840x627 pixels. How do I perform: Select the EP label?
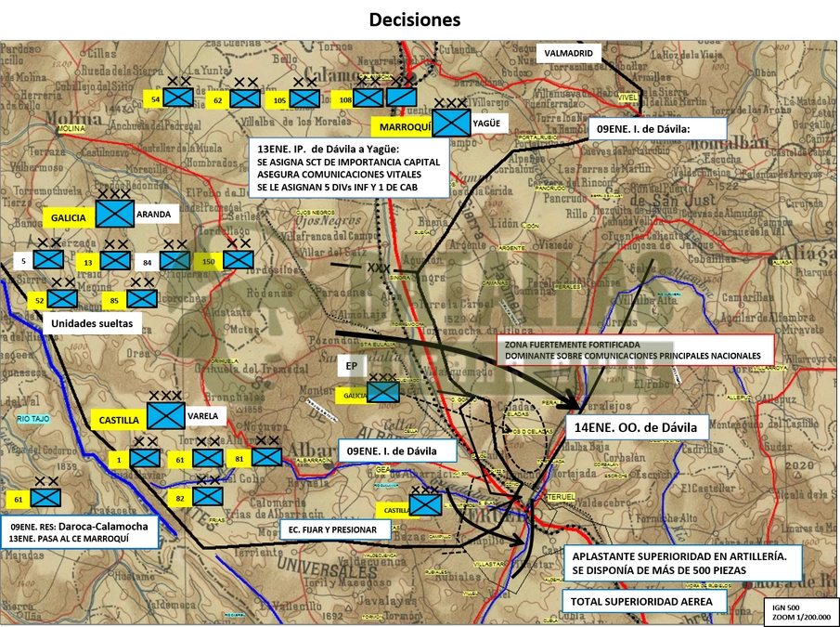[352, 366]
